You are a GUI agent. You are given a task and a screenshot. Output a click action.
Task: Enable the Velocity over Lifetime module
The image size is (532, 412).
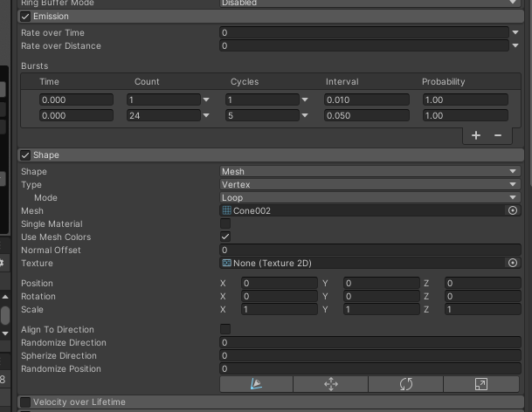click(25, 402)
